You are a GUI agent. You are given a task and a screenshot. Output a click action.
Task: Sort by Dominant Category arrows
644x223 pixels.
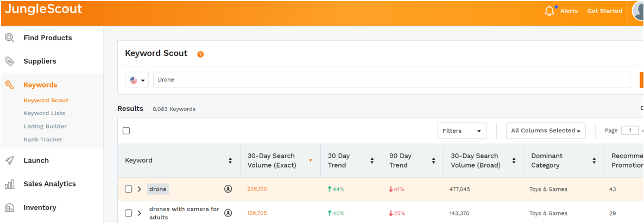594,161
